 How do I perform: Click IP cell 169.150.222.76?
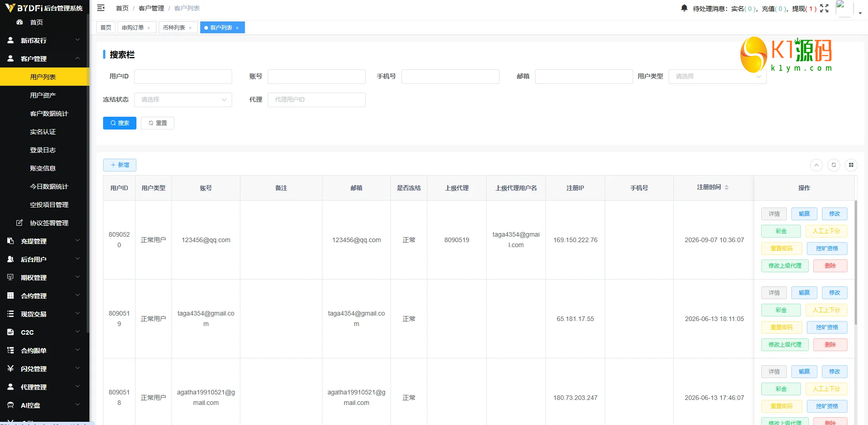pyautogui.click(x=575, y=240)
